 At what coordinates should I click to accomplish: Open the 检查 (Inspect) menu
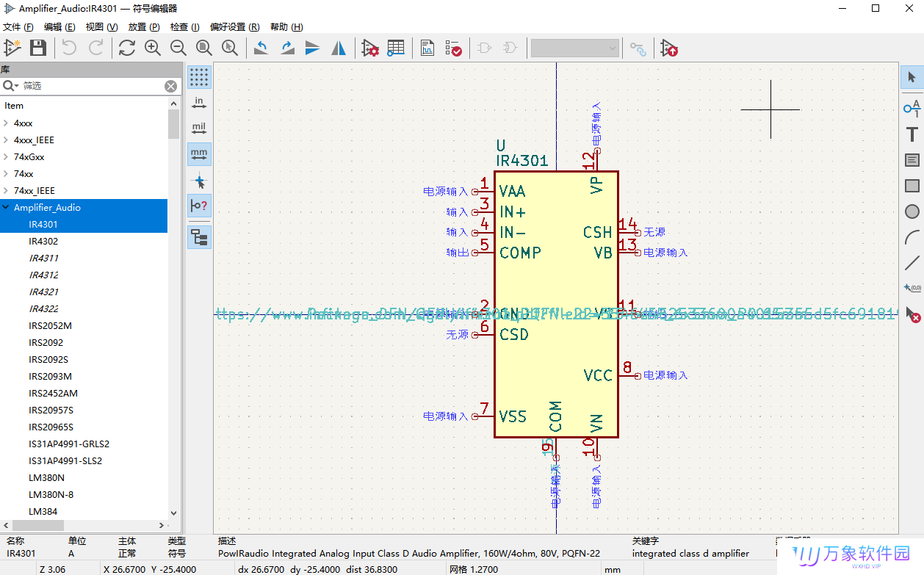click(184, 27)
